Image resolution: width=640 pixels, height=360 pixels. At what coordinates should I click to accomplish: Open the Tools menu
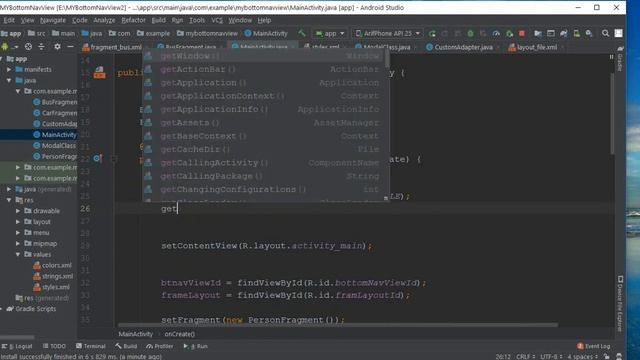click(x=197, y=20)
